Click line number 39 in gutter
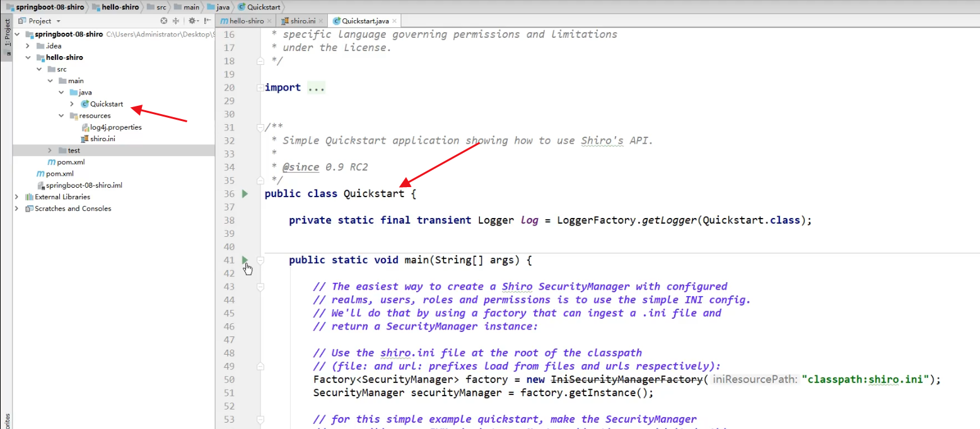 [229, 233]
